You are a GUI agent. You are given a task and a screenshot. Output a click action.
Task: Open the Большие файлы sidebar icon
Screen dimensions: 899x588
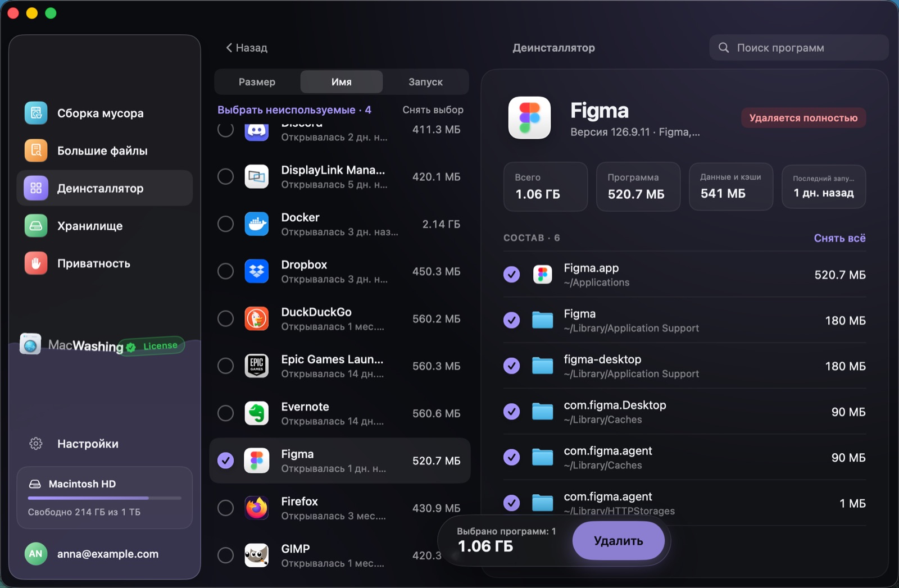[x=36, y=151]
